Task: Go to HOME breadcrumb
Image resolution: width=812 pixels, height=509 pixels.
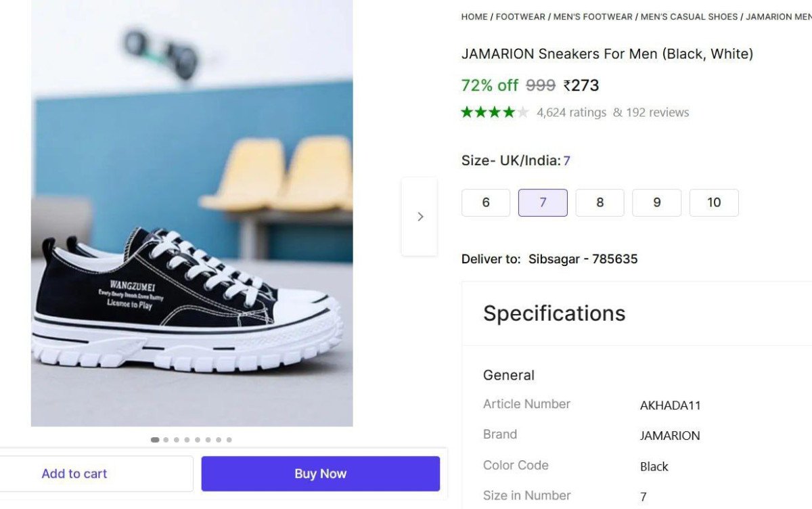Action: pyautogui.click(x=474, y=17)
